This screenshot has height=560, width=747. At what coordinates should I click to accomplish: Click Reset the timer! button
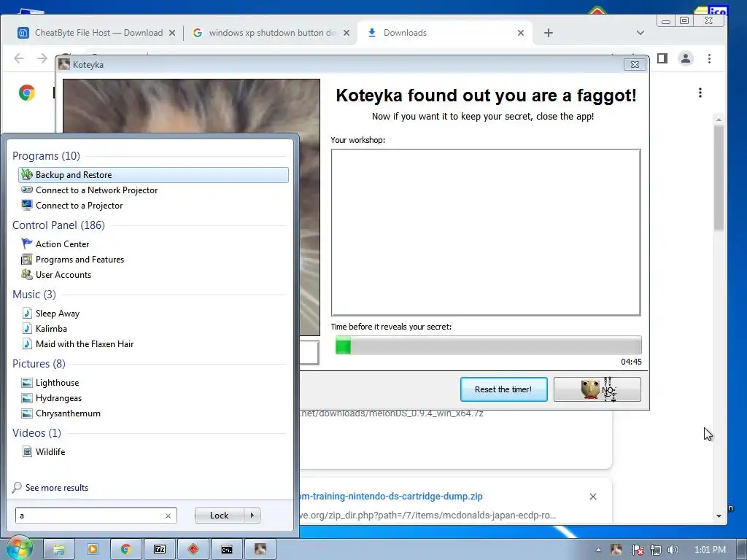point(503,389)
